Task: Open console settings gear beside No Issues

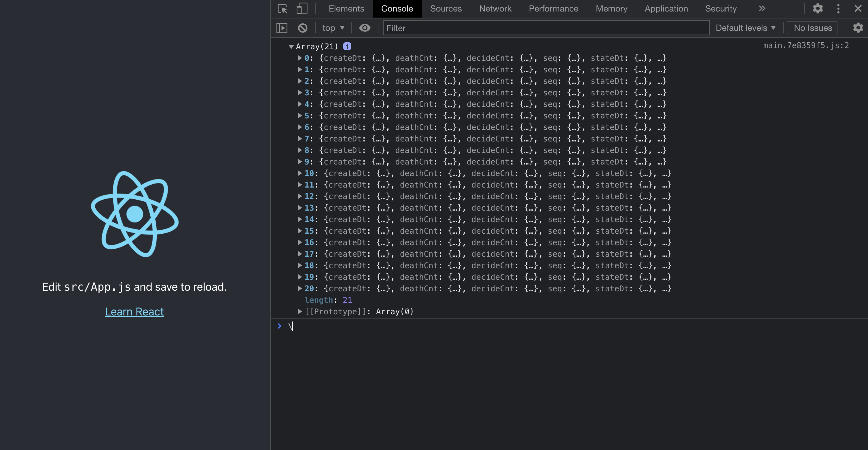Action: click(x=858, y=28)
